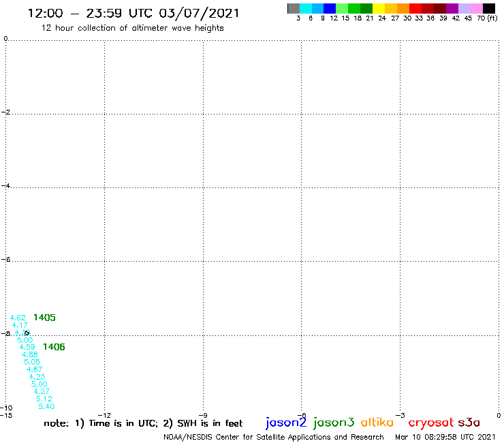Select the red legend color swatch

click(415, 8)
